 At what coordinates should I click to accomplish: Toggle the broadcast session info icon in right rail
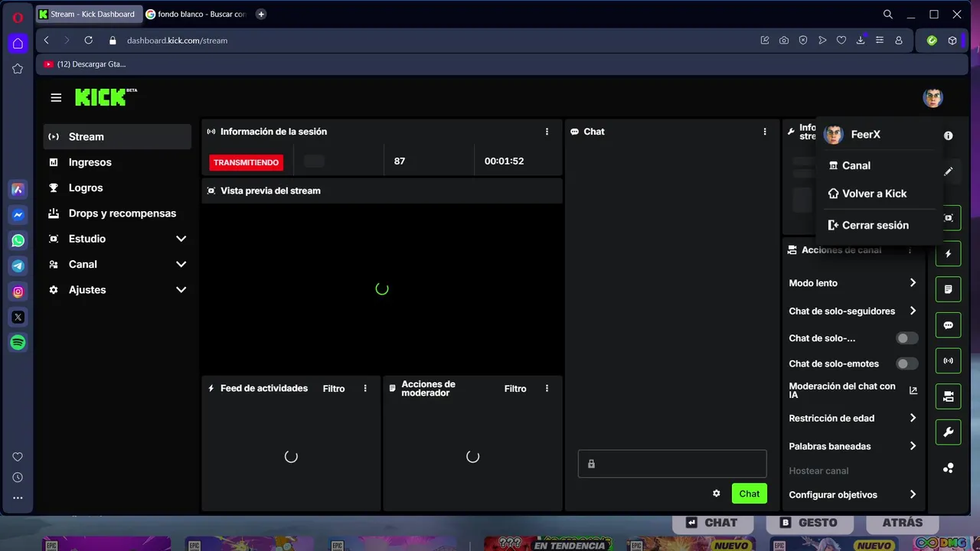click(949, 360)
